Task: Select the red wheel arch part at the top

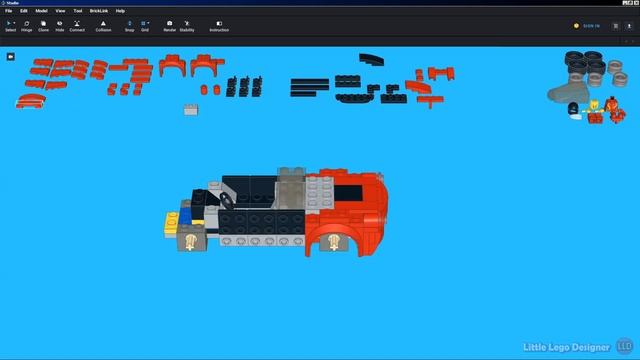Action: click(x=172, y=65)
